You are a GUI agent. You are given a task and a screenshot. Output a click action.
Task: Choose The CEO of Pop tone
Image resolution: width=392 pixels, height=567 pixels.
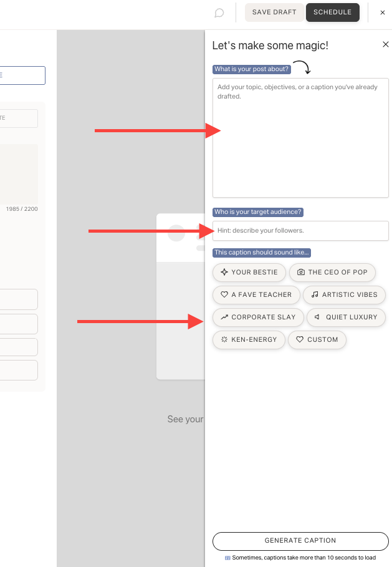tap(332, 273)
